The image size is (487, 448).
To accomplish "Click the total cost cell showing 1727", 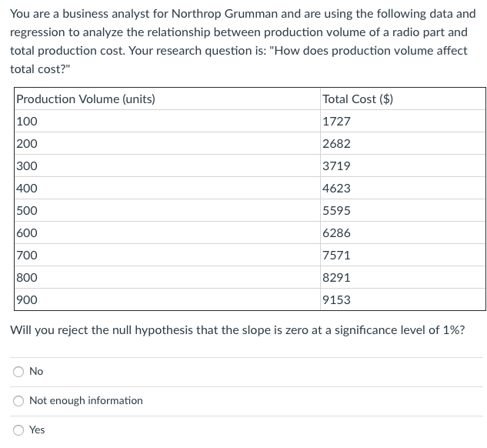I will pos(336,122).
